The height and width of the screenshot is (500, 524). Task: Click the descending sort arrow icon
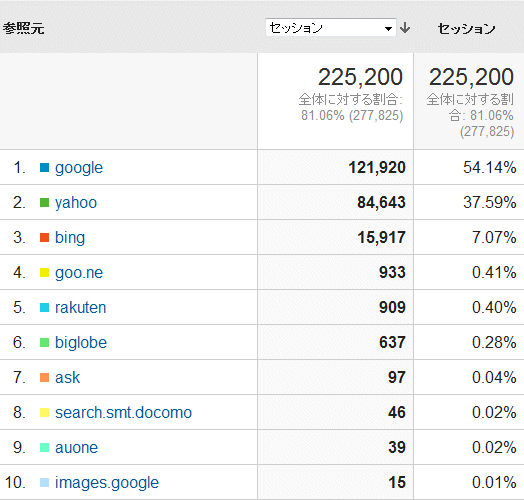point(405,28)
